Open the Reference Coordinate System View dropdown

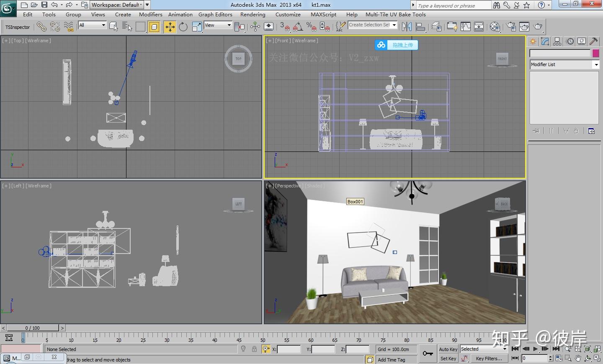click(218, 25)
